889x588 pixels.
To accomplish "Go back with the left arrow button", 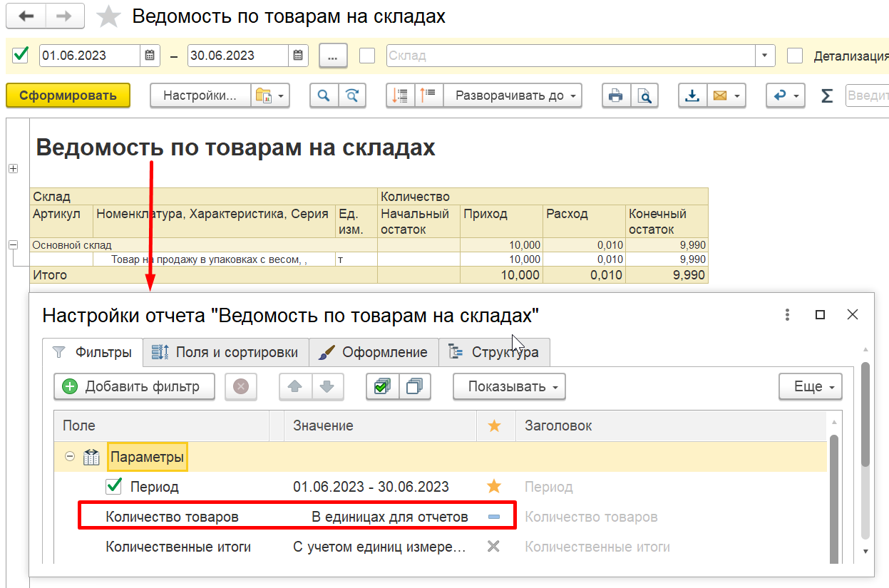I will 26,16.
